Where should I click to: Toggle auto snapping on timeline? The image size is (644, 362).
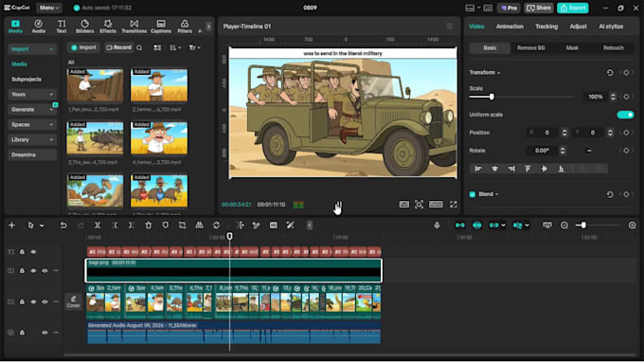click(476, 226)
